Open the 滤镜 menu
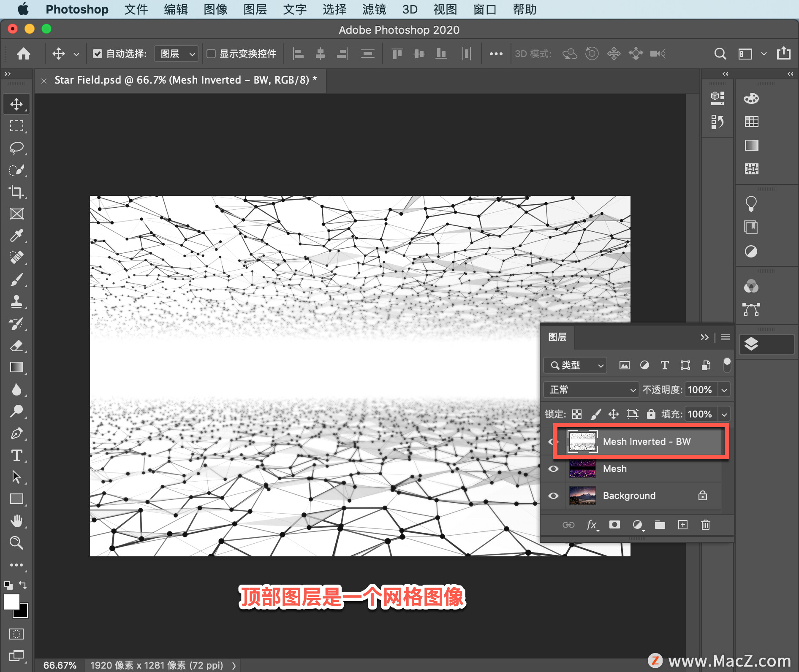 (374, 9)
